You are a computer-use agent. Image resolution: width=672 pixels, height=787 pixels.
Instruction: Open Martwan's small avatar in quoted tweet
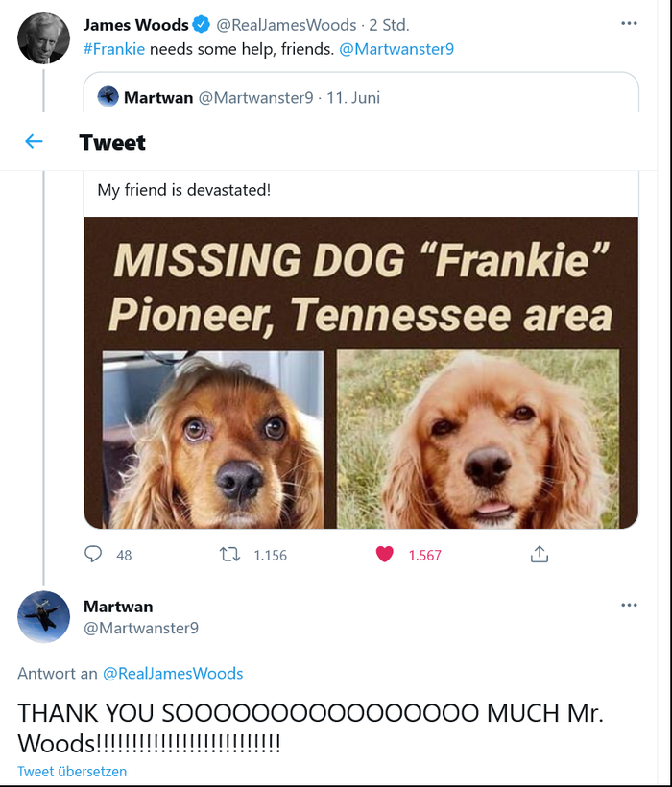pyautogui.click(x=108, y=97)
